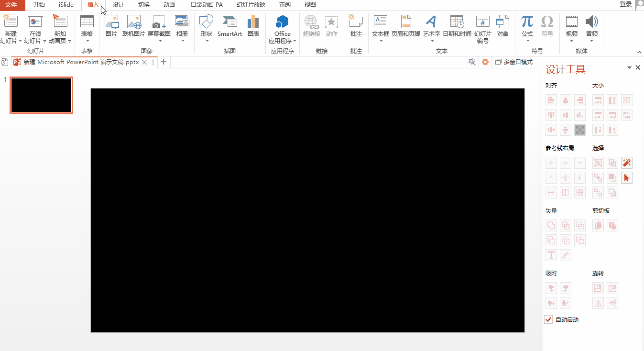Click the pin icon in document tab bar
The width and height of the screenshot is (644, 351).
472,62
